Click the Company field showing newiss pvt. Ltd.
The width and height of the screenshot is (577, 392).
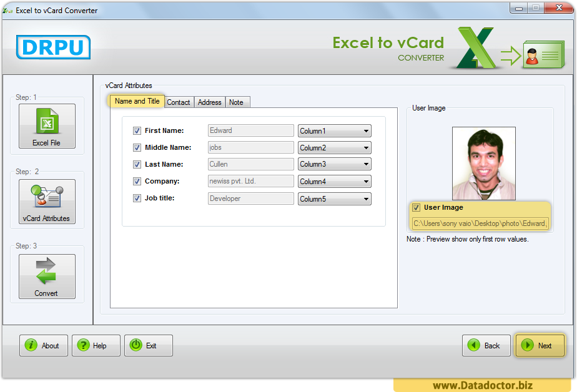[x=250, y=181]
